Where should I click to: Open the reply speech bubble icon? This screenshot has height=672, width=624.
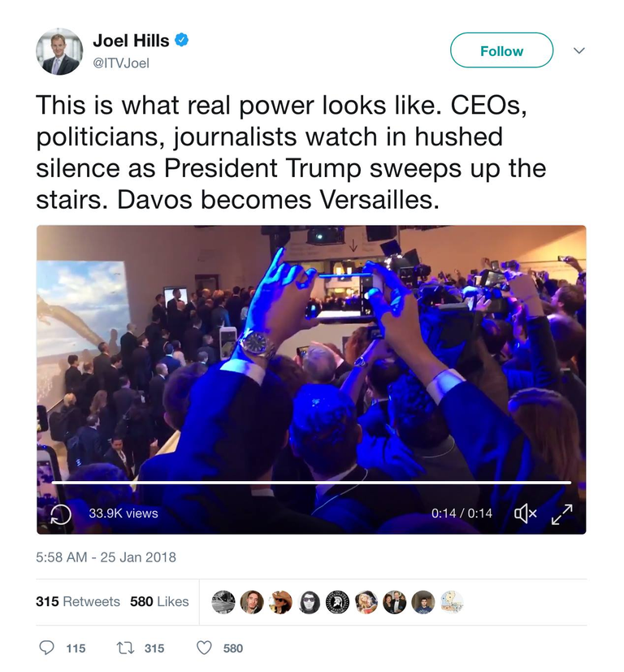click(x=46, y=648)
